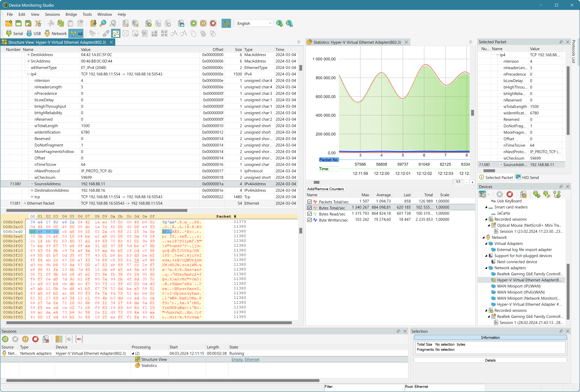
Task: Click the green save disk icon
Action: click(18, 23)
